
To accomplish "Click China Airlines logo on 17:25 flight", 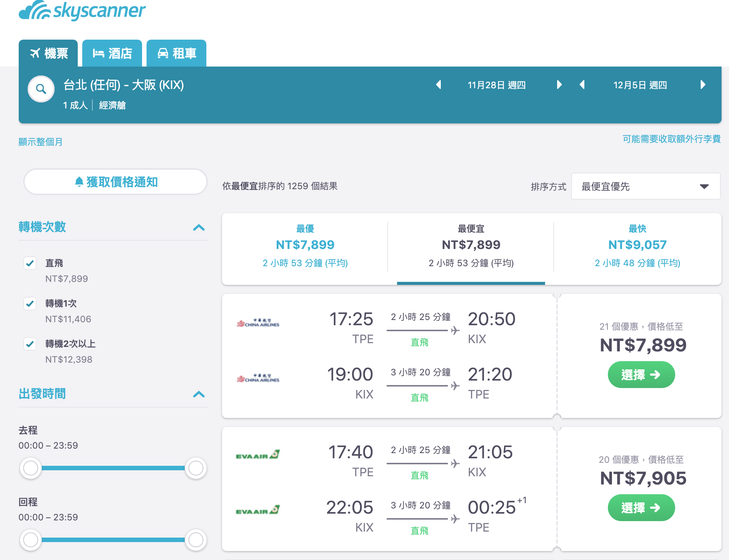I will [258, 323].
